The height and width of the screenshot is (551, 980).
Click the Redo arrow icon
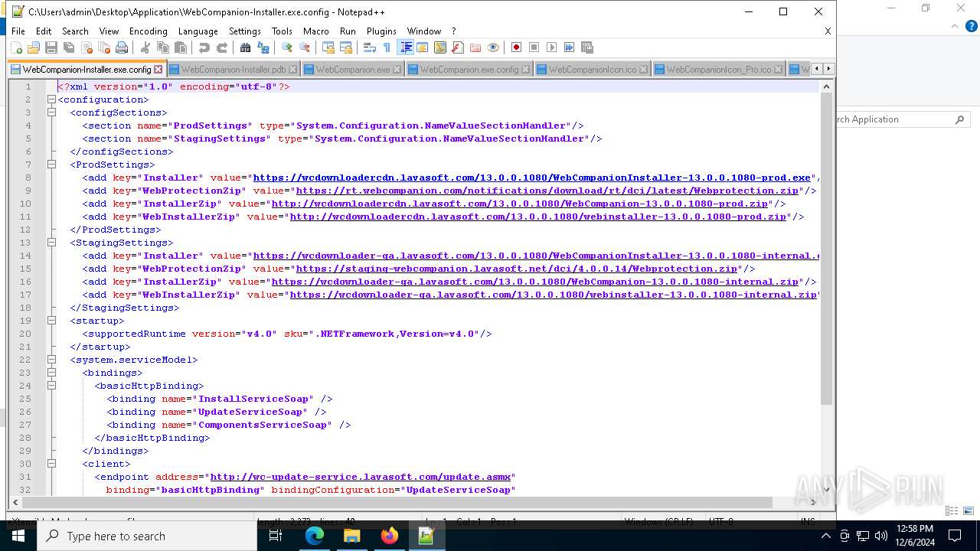222,47
